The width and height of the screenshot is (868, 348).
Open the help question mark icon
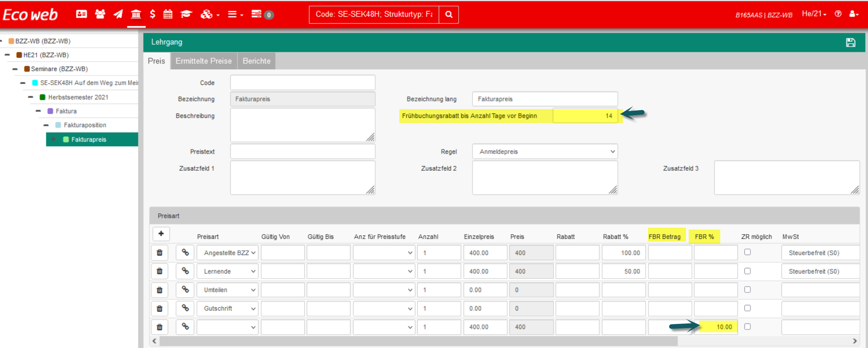pos(838,14)
